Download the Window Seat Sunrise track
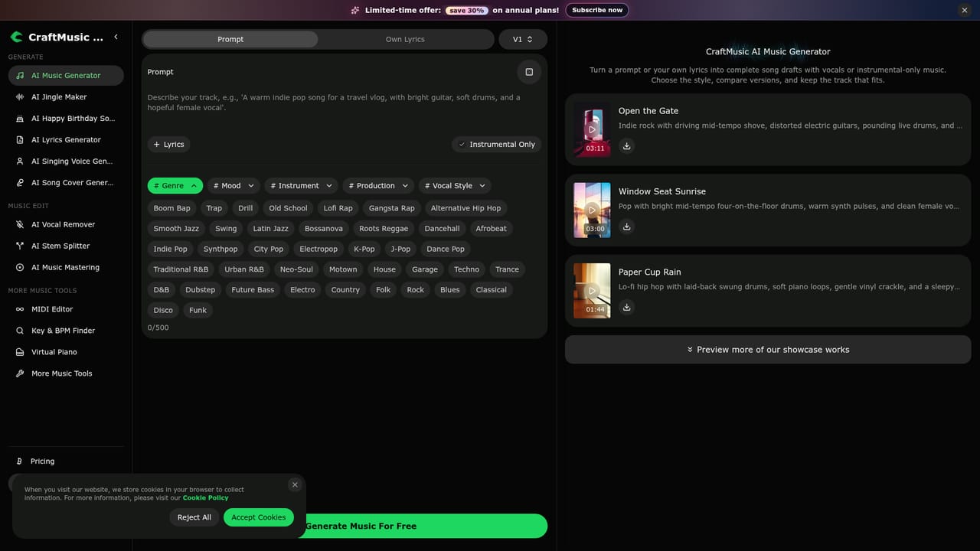Image resolution: width=980 pixels, height=551 pixels. pyautogui.click(x=626, y=227)
